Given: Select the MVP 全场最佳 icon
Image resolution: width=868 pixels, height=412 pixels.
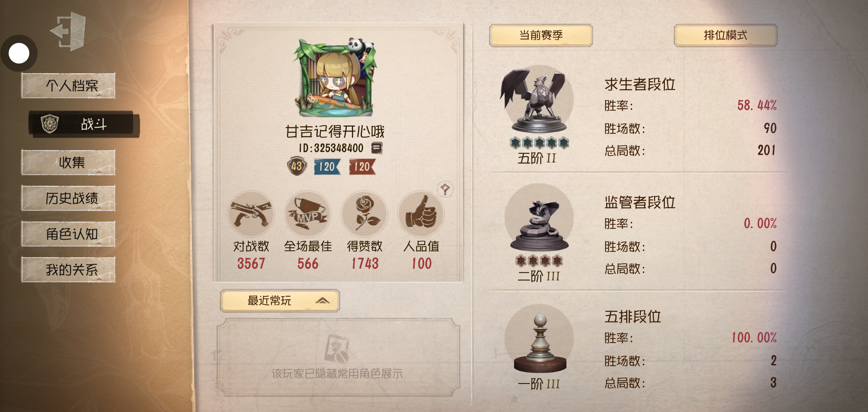Looking at the screenshot, I should click(308, 214).
